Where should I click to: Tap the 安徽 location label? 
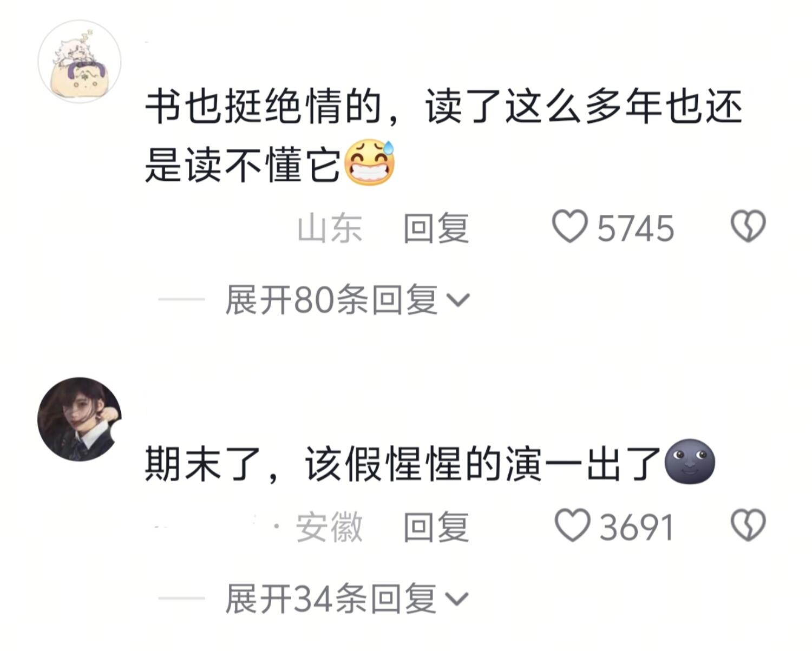point(329,527)
